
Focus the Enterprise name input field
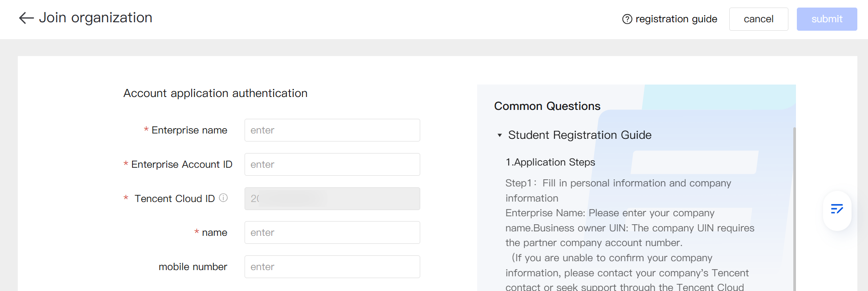tap(332, 130)
